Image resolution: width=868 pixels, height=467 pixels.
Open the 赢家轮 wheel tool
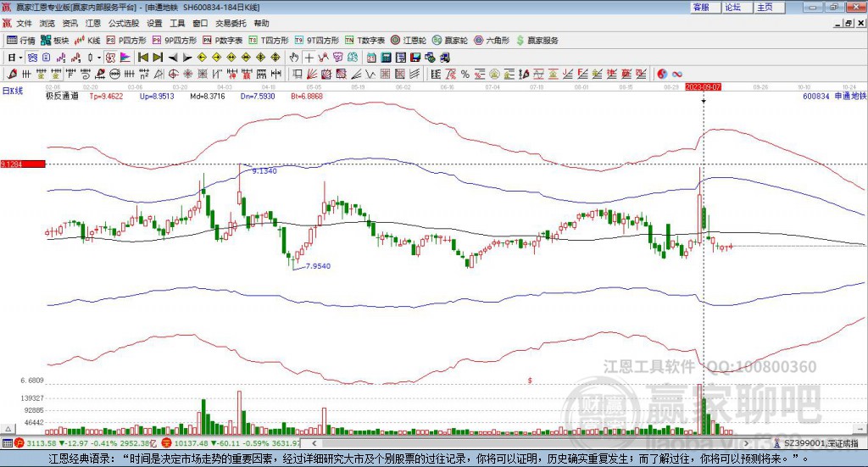coord(450,41)
